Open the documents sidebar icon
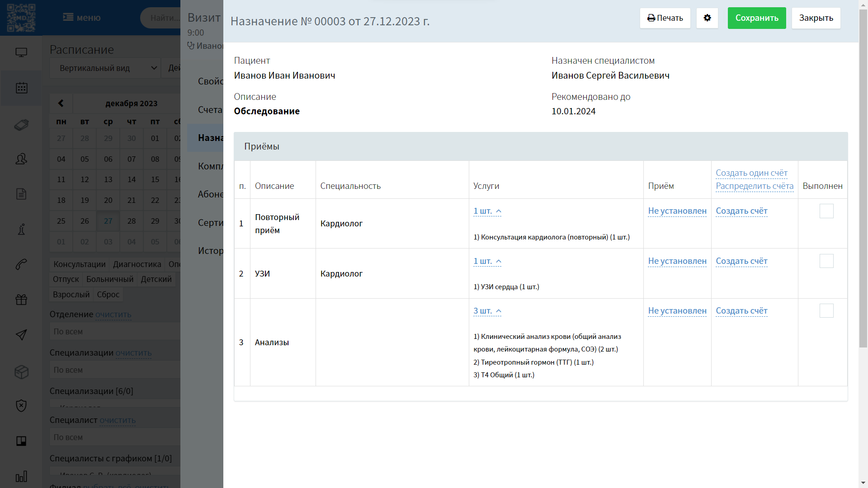Image resolution: width=868 pixels, height=488 pixels. (x=21, y=194)
